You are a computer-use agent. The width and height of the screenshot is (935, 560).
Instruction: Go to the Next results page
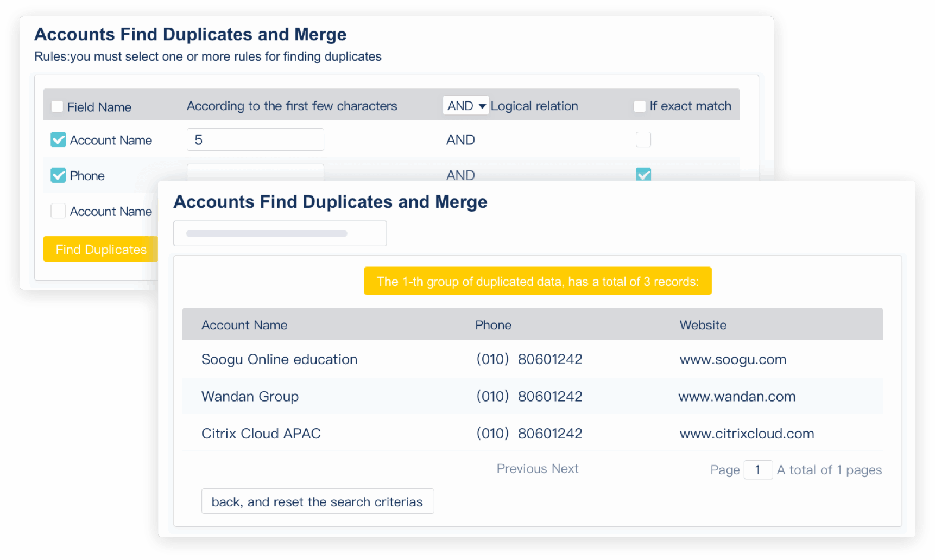tap(565, 469)
